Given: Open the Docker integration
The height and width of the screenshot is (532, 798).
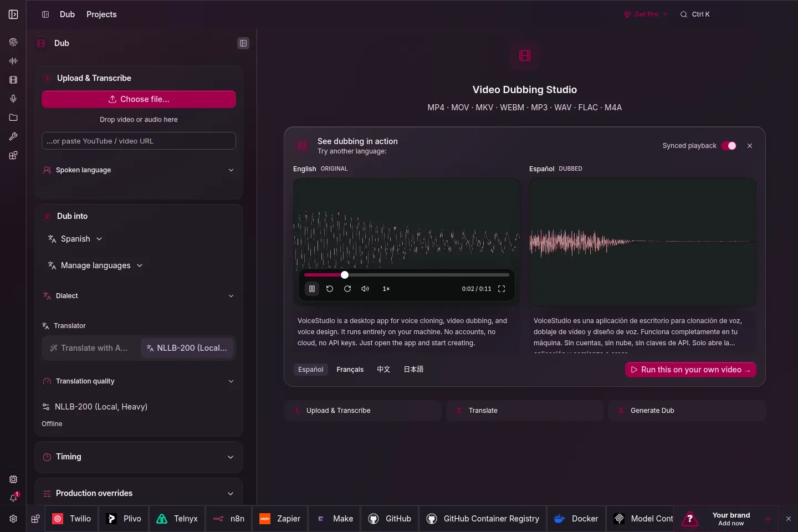Looking at the screenshot, I should coord(577,519).
